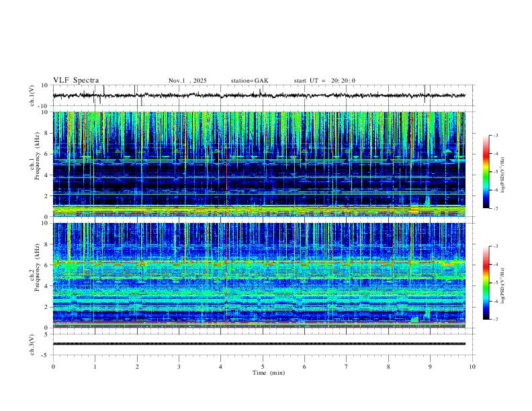Click the "8" kHz tick on ch.2 frequency axis

47,244
